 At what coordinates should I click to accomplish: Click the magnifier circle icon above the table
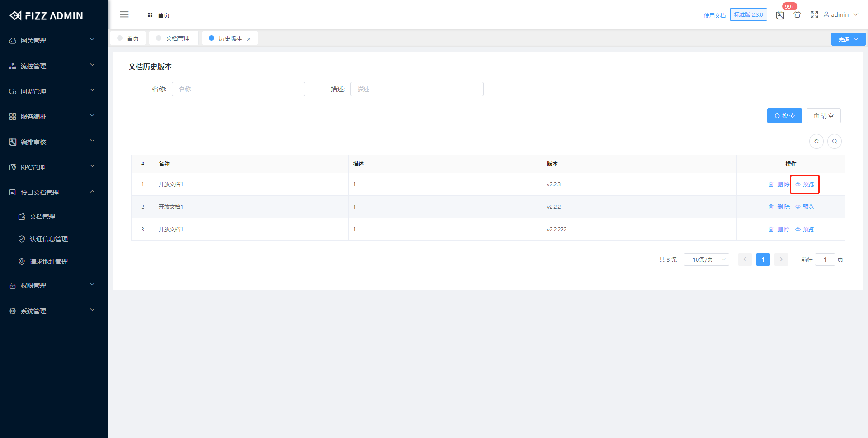[x=834, y=141]
